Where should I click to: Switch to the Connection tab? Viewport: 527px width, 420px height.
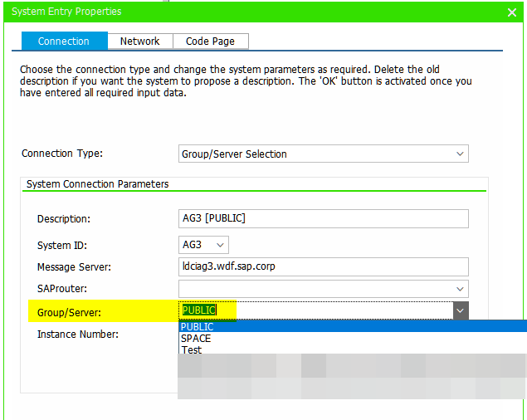(x=64, y=41)
